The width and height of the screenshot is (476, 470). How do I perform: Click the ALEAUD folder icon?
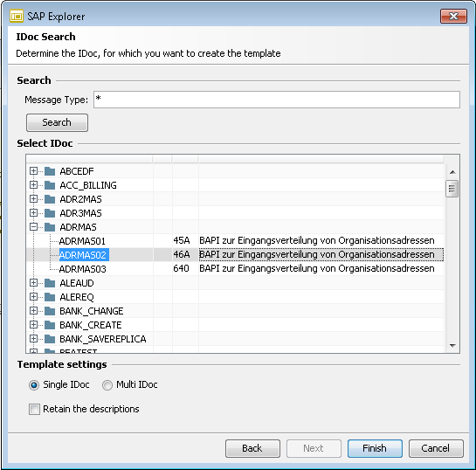point(50,283)
